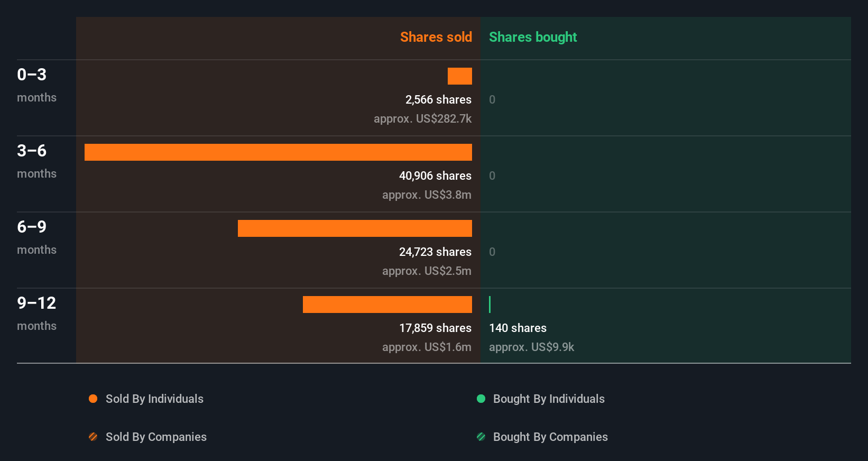868x461 pixels.
Task: Click the 3–6 months row label
Action: click(36, 161)
